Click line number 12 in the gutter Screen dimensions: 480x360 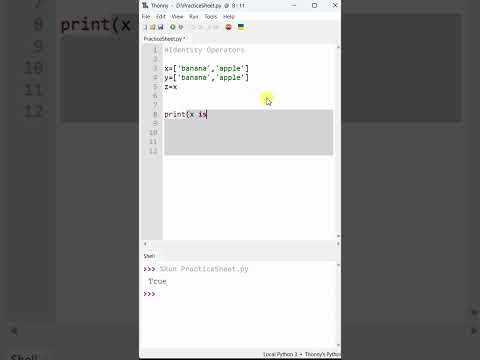tap(153, 151)
